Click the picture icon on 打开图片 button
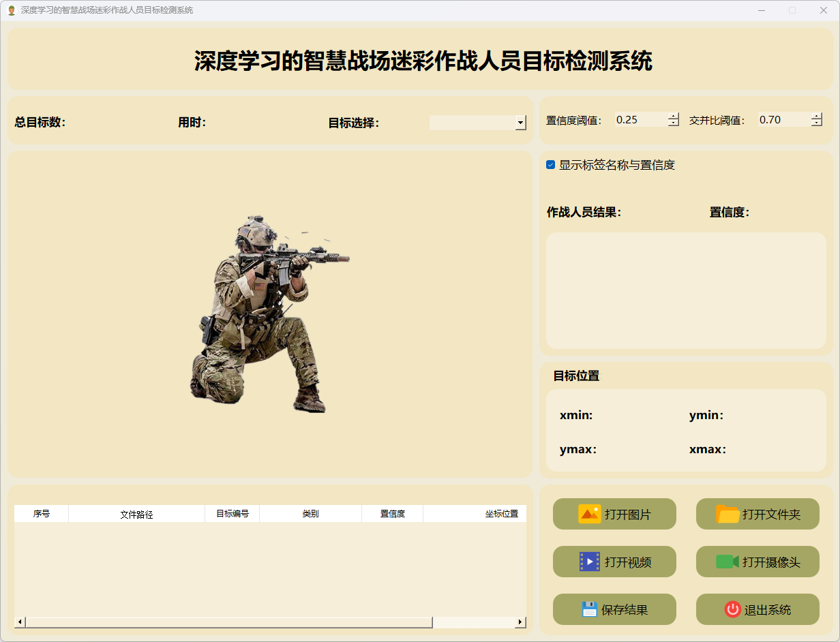 (589, 514)
